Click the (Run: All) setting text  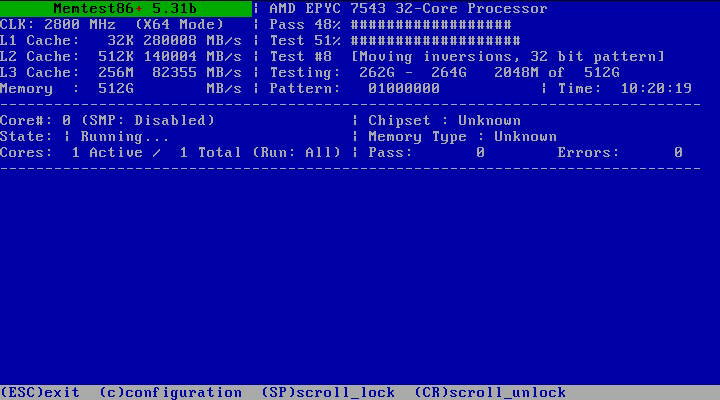point(297,153)
